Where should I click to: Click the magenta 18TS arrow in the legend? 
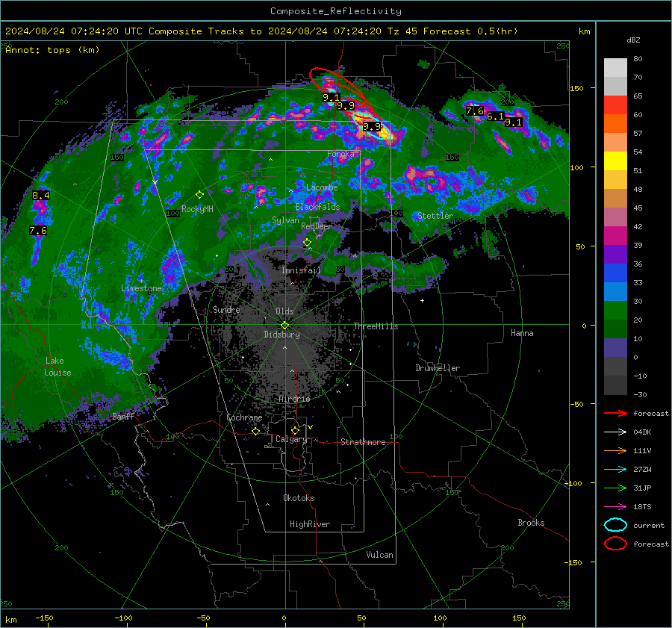coord(615,507)
